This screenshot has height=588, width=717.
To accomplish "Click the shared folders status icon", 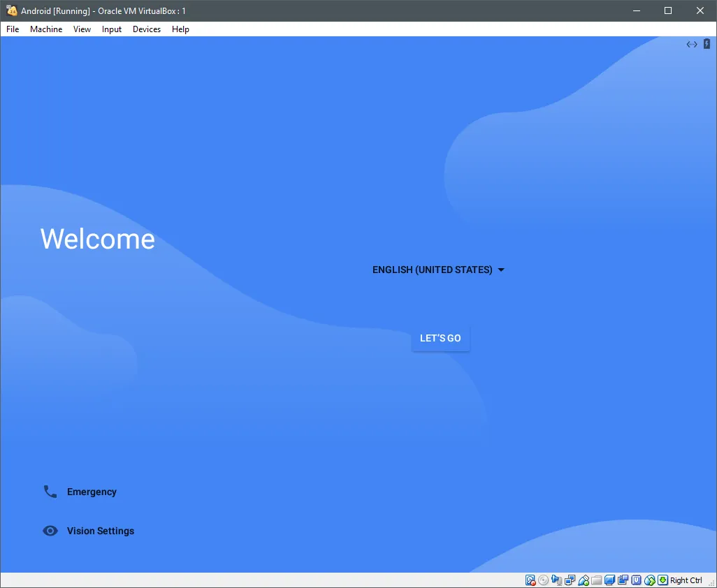I will click(597, 580).
